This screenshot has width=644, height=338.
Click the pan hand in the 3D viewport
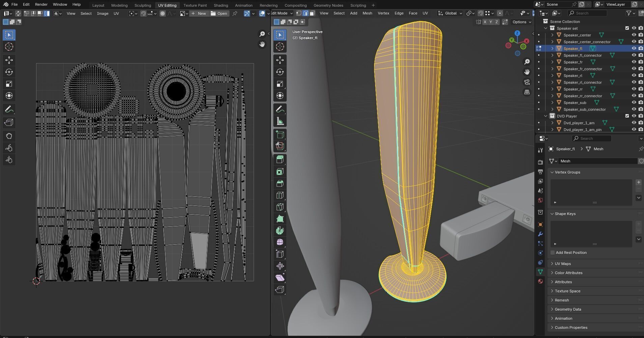tap(527, 72)
